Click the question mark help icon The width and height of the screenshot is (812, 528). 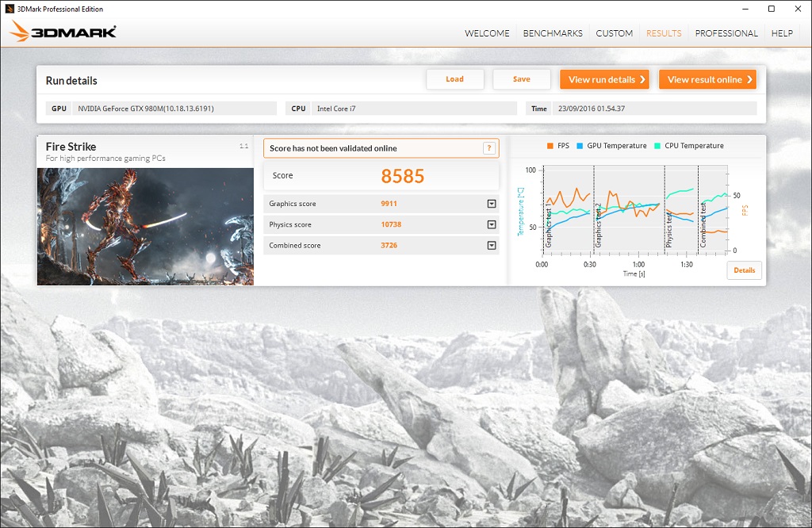[x=489, y=148]
